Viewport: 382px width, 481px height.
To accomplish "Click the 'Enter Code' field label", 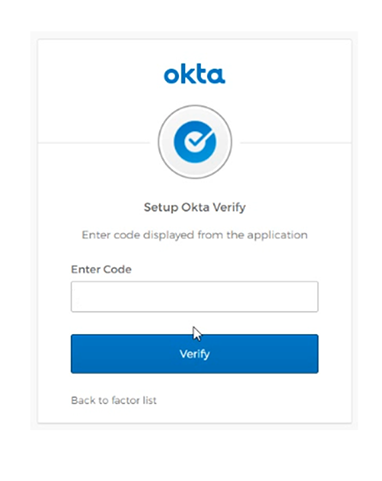I will point(101,269).
